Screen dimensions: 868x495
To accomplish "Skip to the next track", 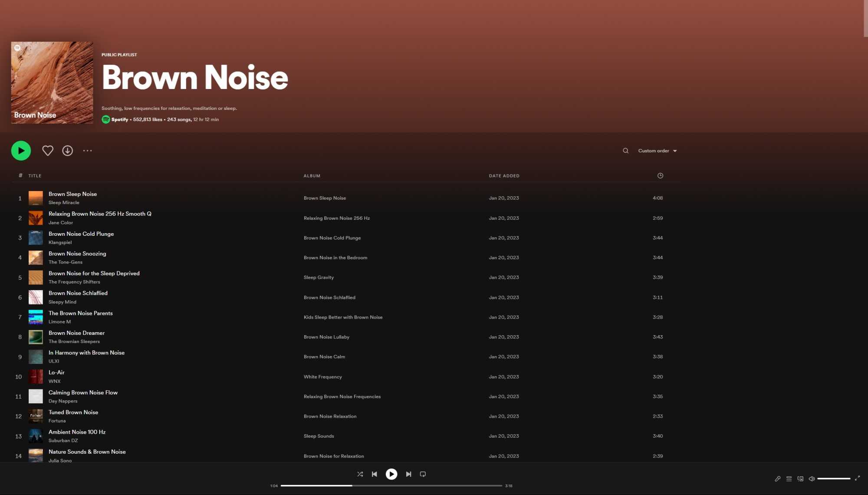I will [408, 474].
